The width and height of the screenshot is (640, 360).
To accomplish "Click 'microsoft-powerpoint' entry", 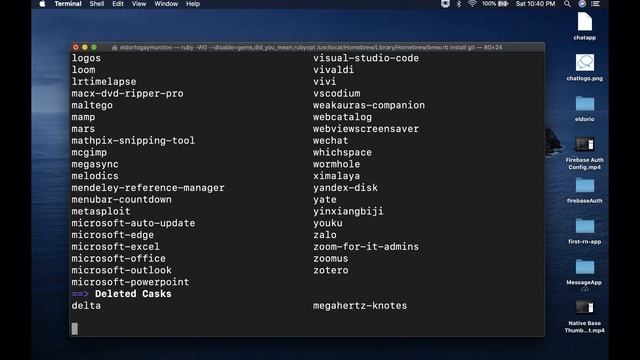I will (x=130, y=282).
